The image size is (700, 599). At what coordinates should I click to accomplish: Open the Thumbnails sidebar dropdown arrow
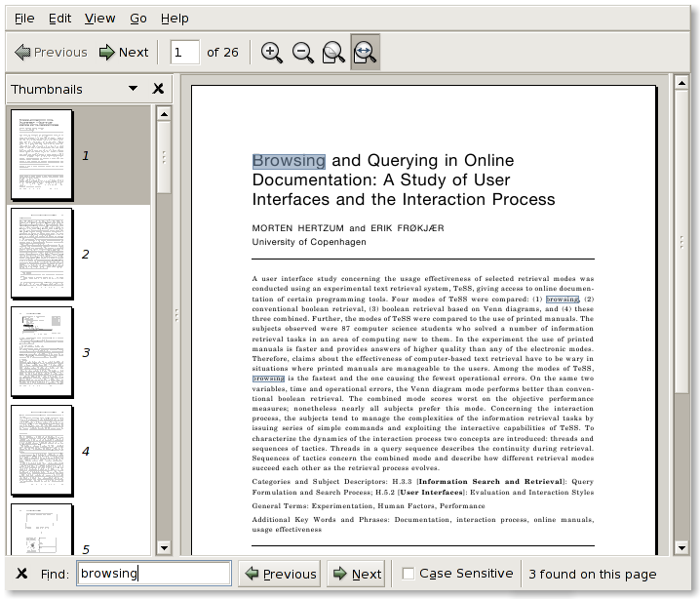[133, 89]
